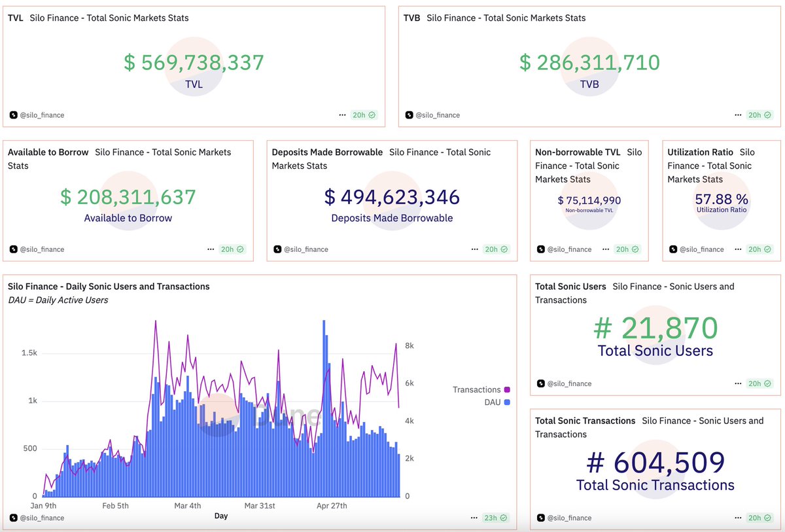Open the Deposits Made Borrowable title link
This screenshot has height=532, width=785.
327,152
